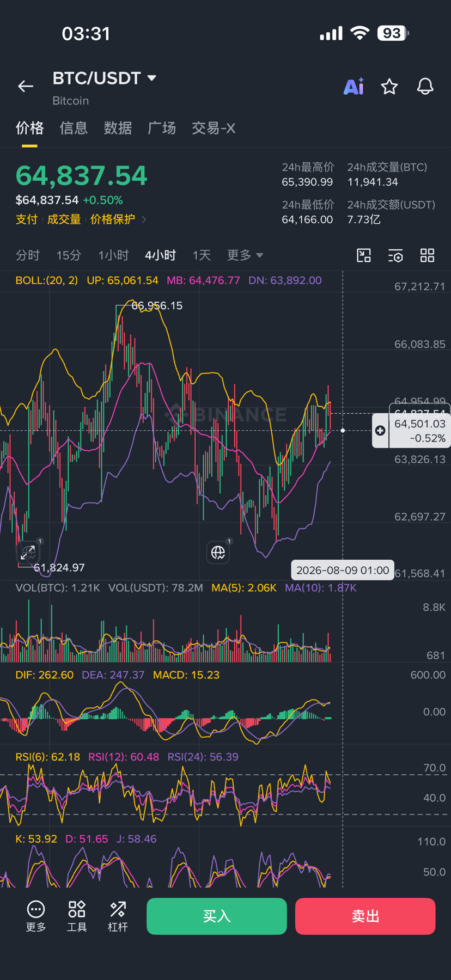451x980 pixels.
Task: Tap the RSI(6): 62.18 label
Action: [x=48, y=757]
